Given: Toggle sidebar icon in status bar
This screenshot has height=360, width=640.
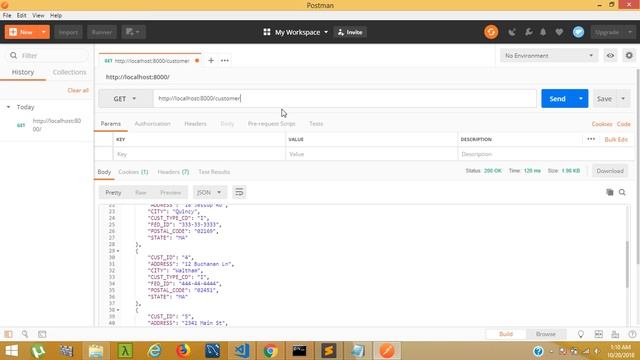Looking at the screenshot, I should pyautogui.click(x=8, y=334).
